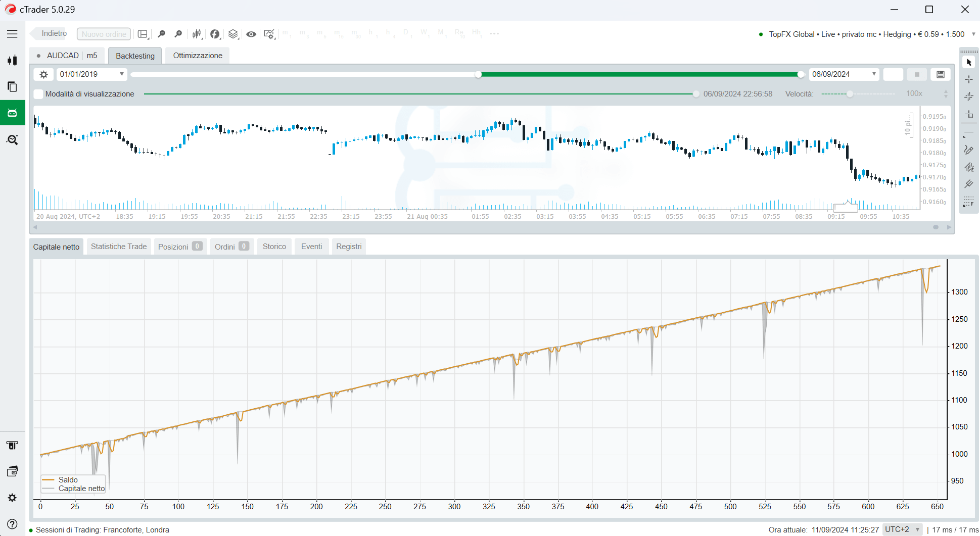This screenshot has width=980, height=536.
Task: Open the Automate robot section
Action: 12,113
